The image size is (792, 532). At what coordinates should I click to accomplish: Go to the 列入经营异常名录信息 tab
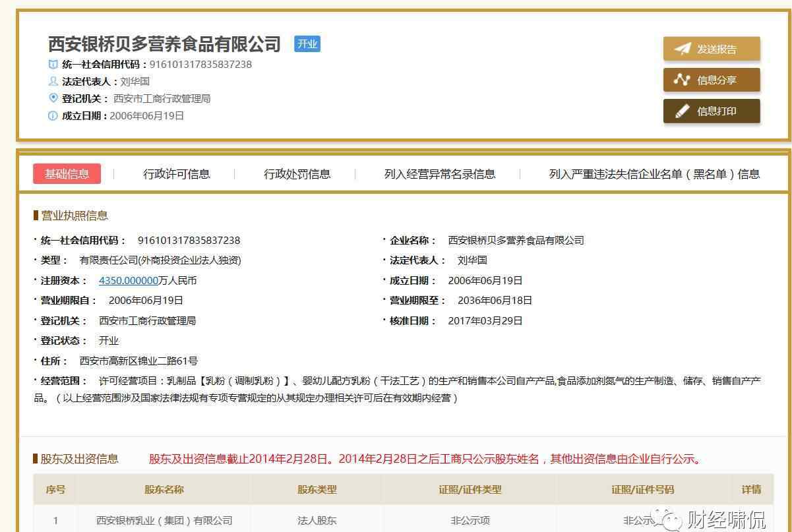[x=440, y=174]
